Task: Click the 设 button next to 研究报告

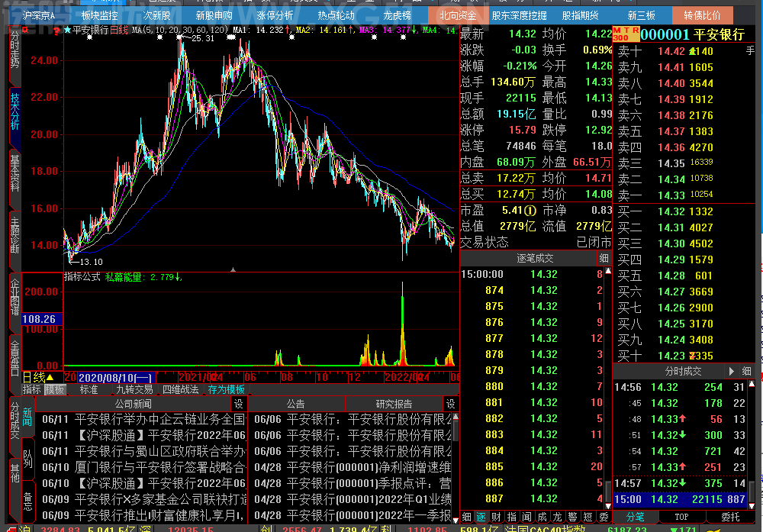Action: tap(451, 404)
